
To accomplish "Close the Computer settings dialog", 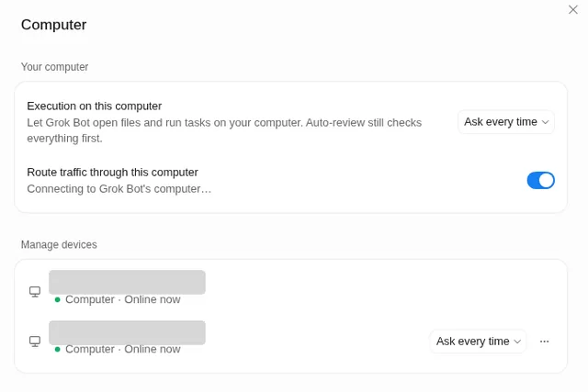I will [572, 9].
